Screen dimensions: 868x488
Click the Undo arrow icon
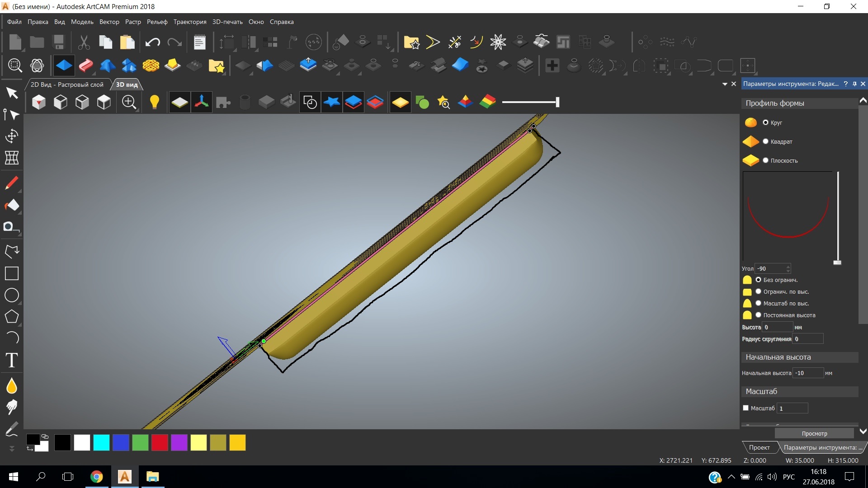pos(153,42)
